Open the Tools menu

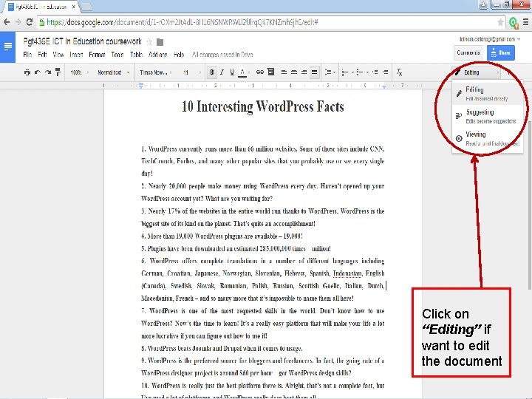117,54
